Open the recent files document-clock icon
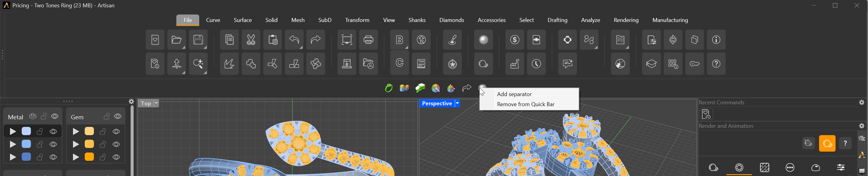The height and width of the screenshot is (176, 868). click(x=155, y=64)
